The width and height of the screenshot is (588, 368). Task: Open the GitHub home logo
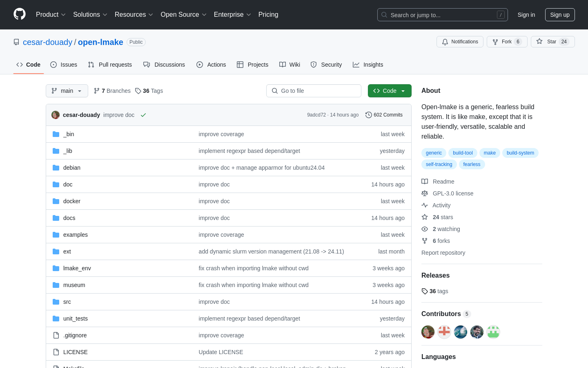pyautogui.click(x=20, y=14)
